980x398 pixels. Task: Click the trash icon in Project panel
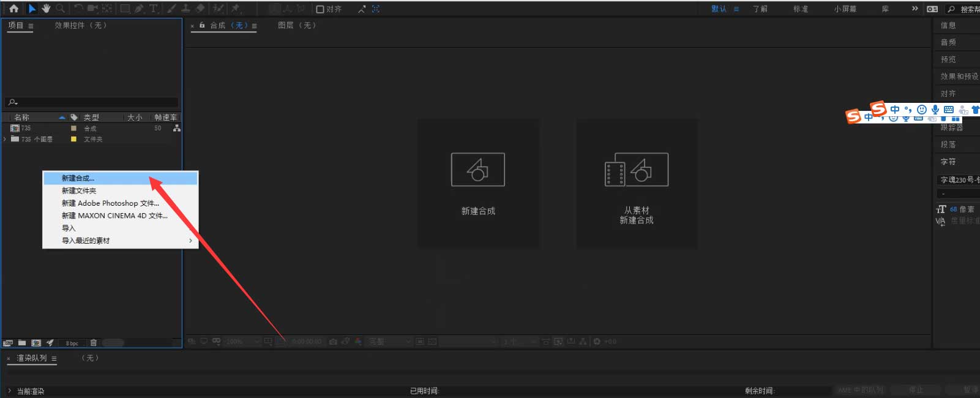pyautogui.click(x=94, y=343)
